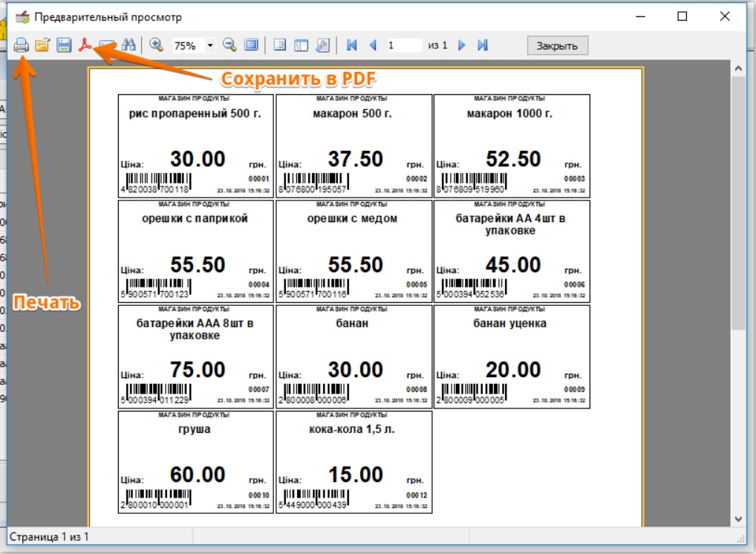
Task: Click the preview window icon in the title bar
Action: point(22,17)
